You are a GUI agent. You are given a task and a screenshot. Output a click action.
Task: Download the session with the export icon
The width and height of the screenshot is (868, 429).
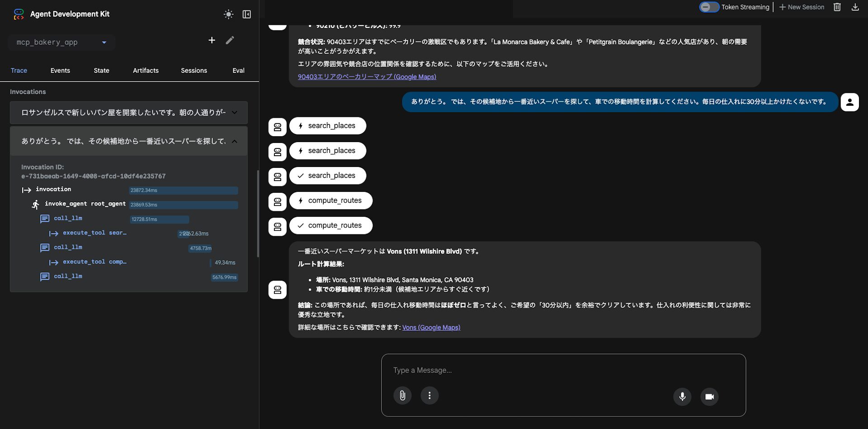(855, 7)
